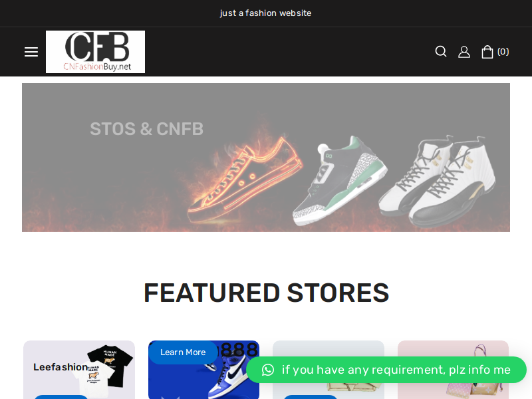Click the WhatsApp logo icon

pyautogui.click(x=268, y=370)
